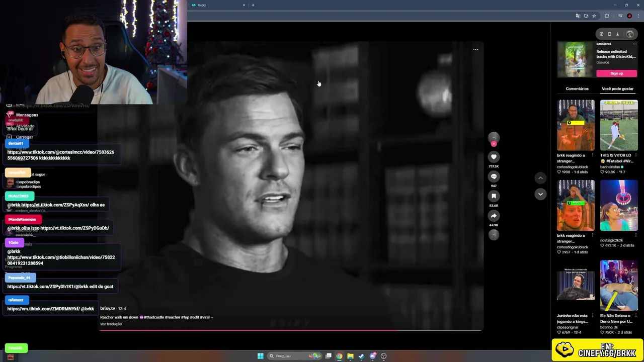The image size is (644, 362).
Task: Open the sponsored ad's three-dot menu
Action: pyautogui.click(x=635, y=44)
